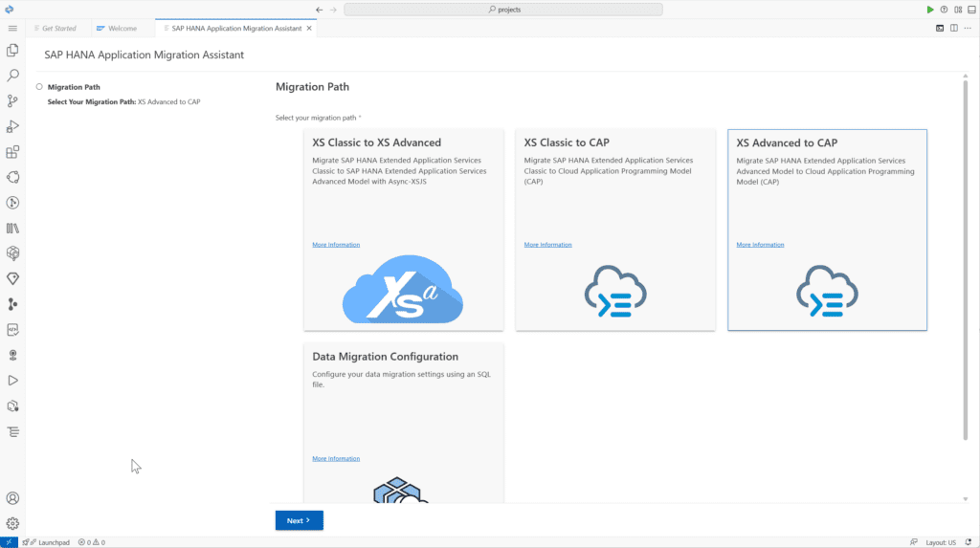Click the green Run play icon

pos(930,10)
